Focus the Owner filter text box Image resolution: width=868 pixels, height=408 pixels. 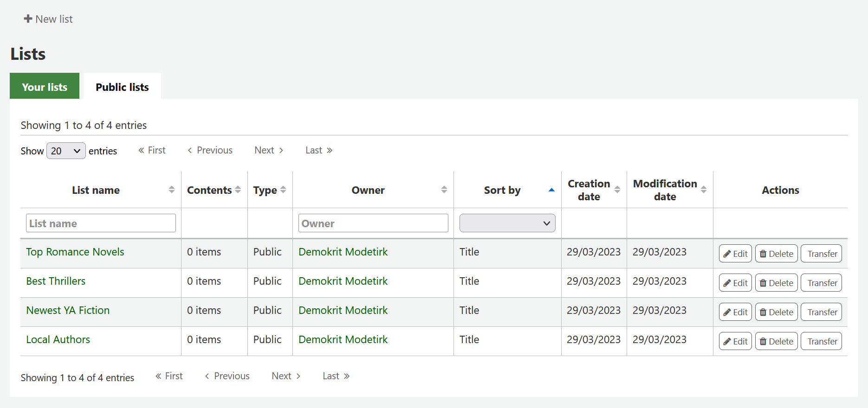tap(373, 223)
